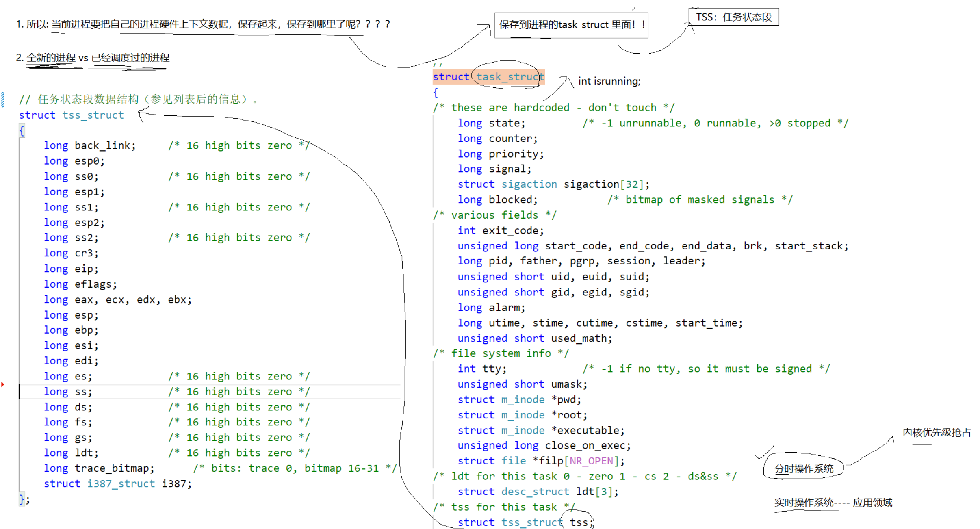Click the int isrunning annotation

tap(609, 81)
